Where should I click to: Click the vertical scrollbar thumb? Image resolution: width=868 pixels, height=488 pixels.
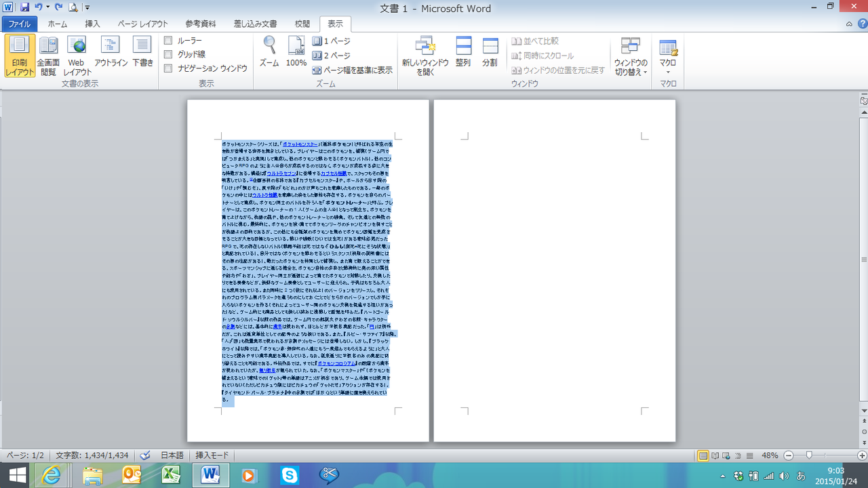(x=863, y=260)
